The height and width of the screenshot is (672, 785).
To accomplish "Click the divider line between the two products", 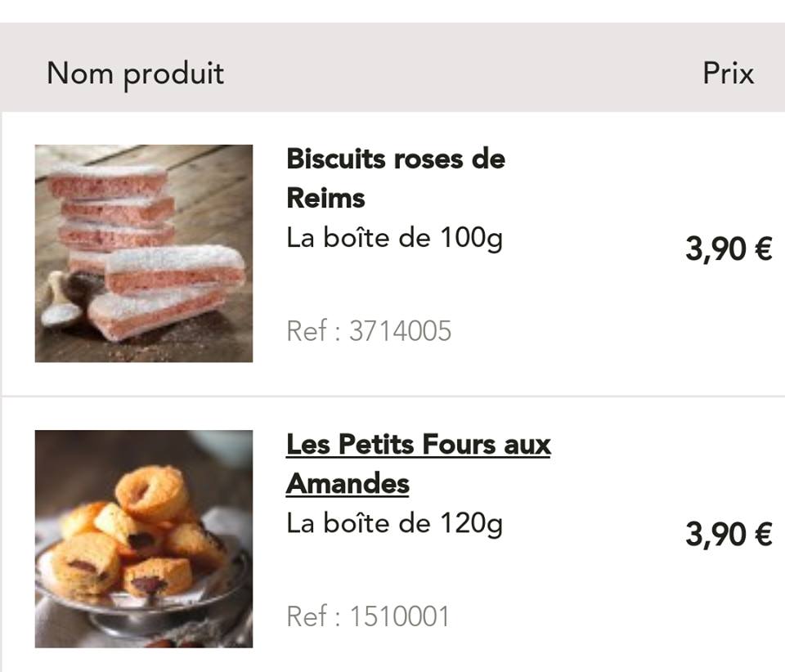I will pos(392,396).
